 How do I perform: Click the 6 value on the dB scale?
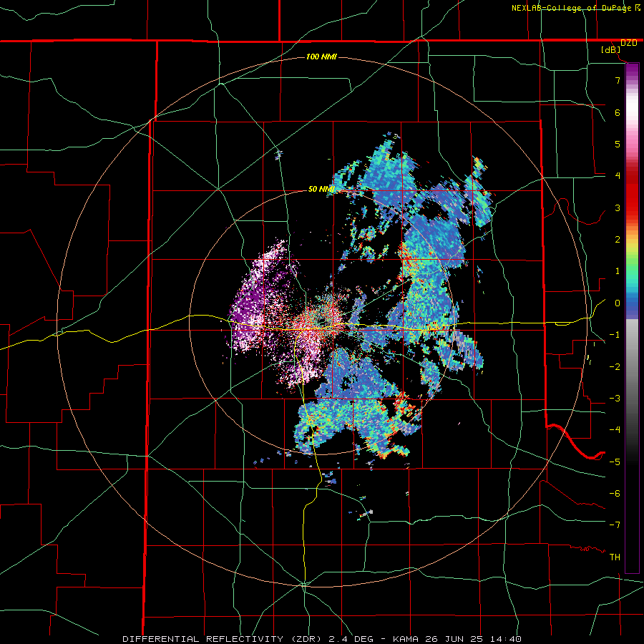(618, 112)
